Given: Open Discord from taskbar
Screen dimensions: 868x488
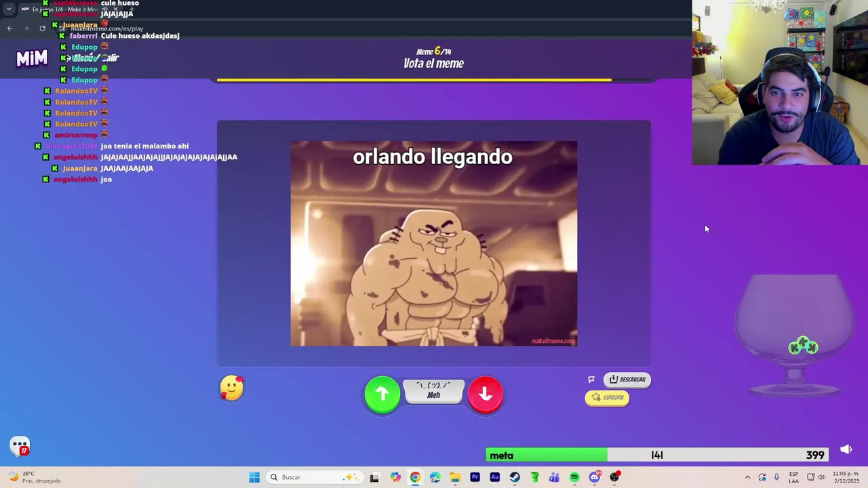Looking at the screenshot, I should (595, 477).
